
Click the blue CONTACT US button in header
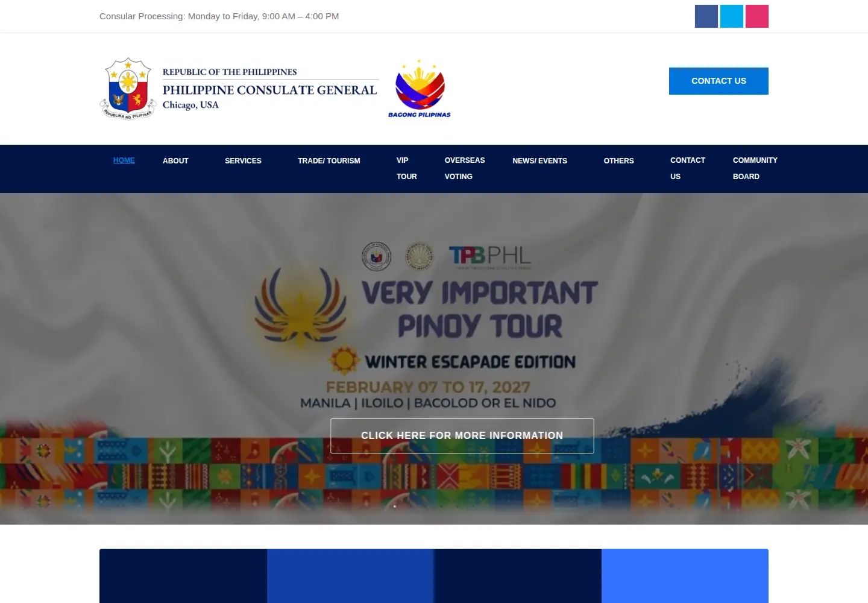click(719, 81)
